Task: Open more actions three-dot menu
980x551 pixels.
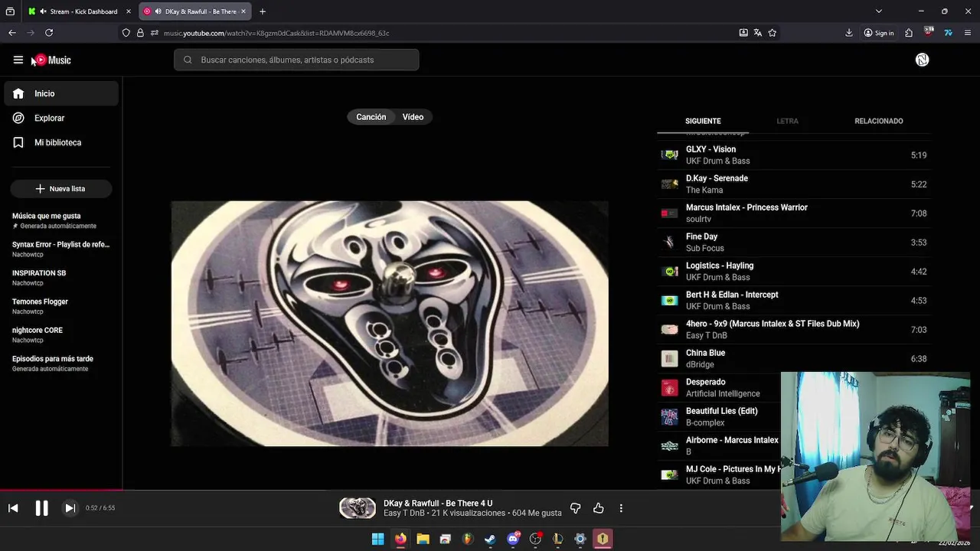Action: point(621,508)
